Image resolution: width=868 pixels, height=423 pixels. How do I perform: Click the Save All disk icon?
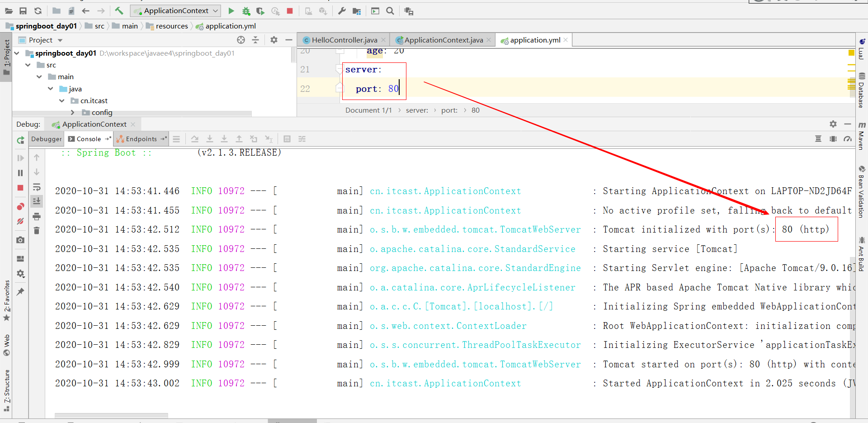[23, 11]
